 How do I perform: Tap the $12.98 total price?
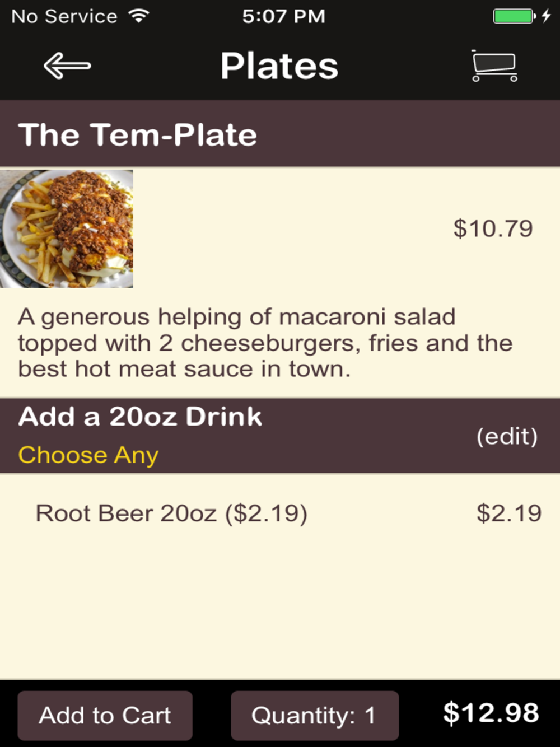(x=491, y=713)
